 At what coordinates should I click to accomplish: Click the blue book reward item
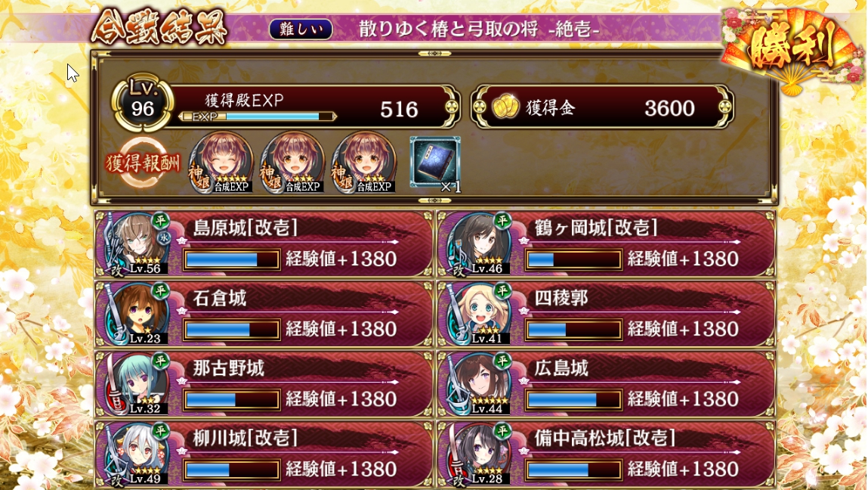[x=435, y=163]
